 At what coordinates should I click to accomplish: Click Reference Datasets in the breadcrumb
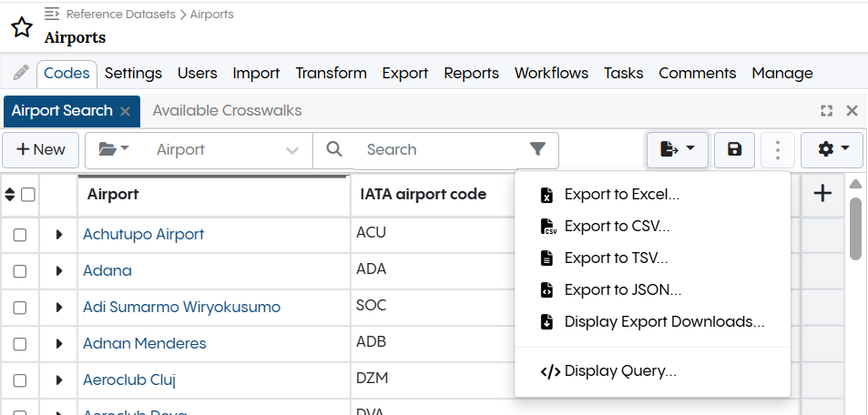(120, 15)
